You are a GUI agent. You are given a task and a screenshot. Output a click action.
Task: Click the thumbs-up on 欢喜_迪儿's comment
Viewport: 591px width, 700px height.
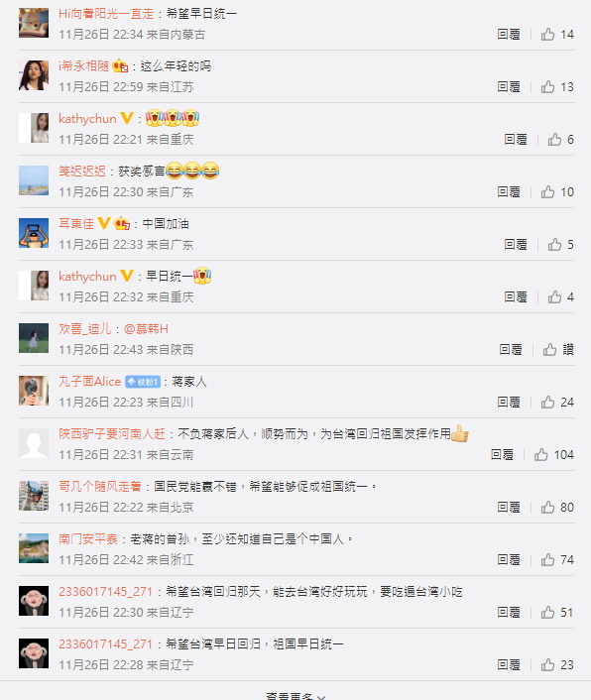tap(558, 350)
